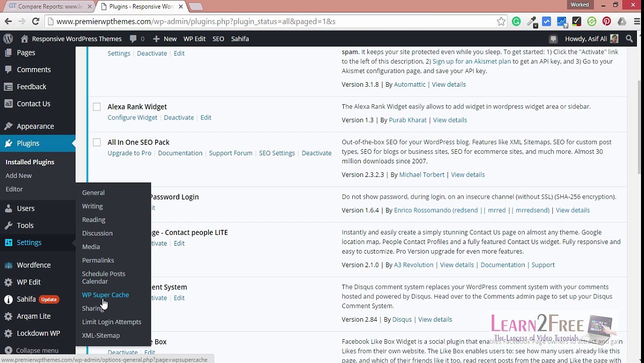Open Feedback menu in sidebar

pyautogui.click(x=31, y=87)
